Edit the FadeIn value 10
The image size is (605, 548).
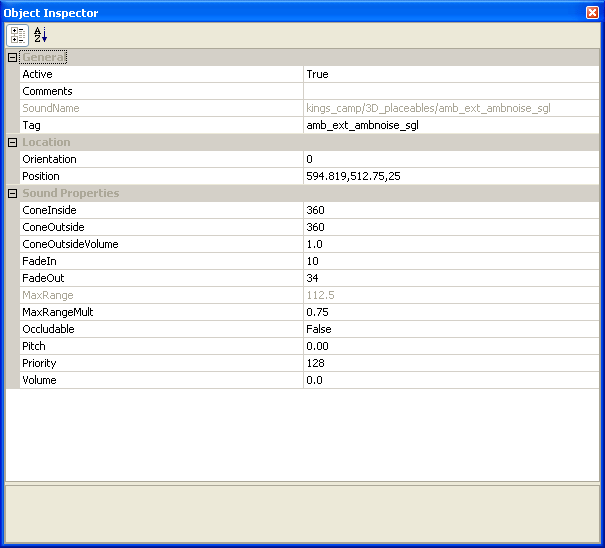pos(451,262)
